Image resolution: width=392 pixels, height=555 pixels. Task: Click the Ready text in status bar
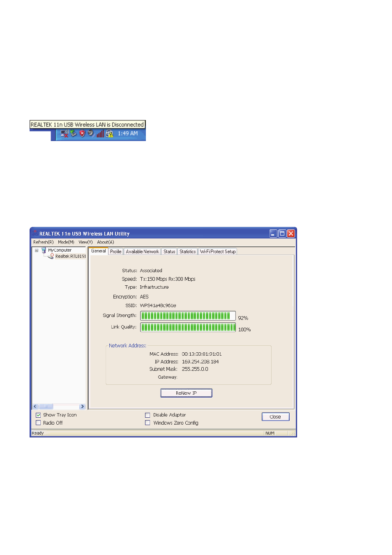38,433
